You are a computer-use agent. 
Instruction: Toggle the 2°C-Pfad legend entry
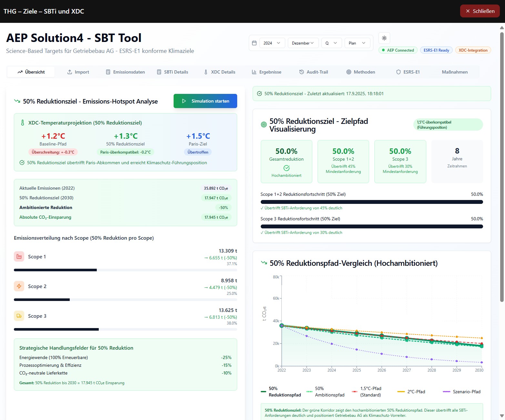411,392
